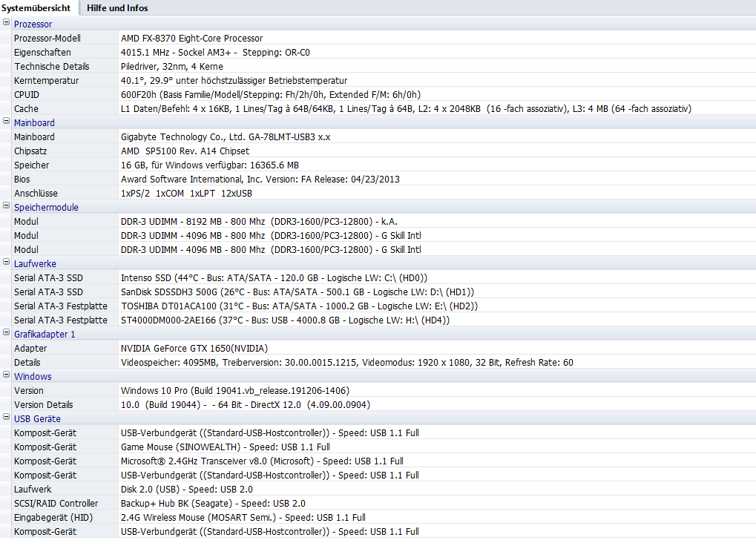
Task: Click the Chipsatz row label
Action: click(30, 151)
